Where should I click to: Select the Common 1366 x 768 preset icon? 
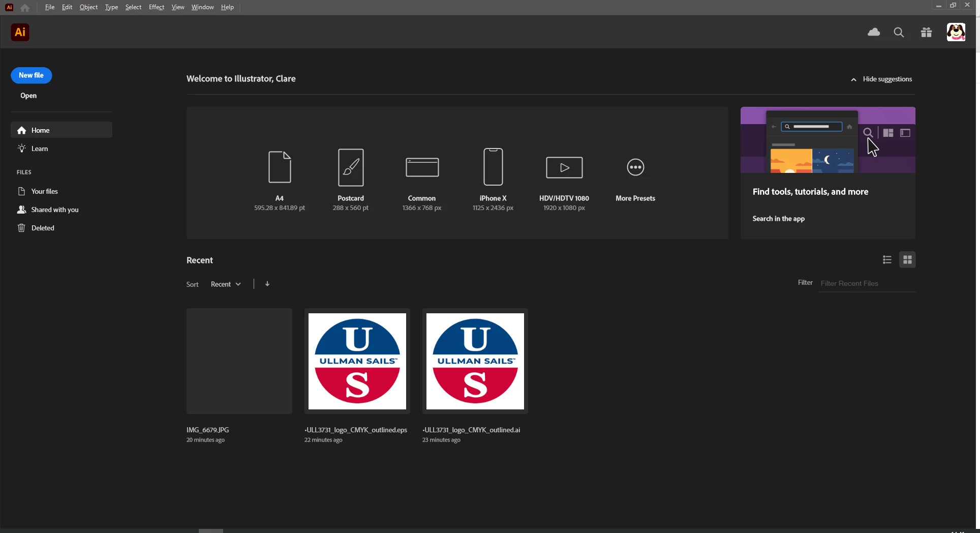(x=422, y=167)
